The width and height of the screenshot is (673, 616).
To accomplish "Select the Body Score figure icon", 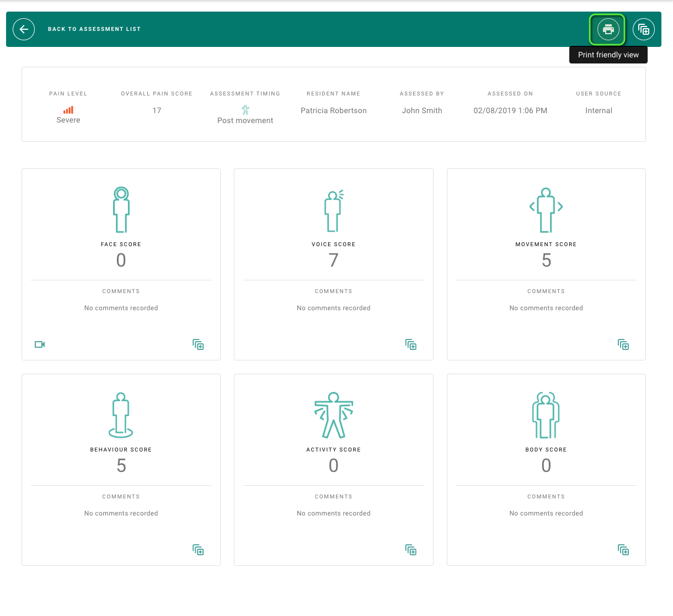I will tap(546, 415).
